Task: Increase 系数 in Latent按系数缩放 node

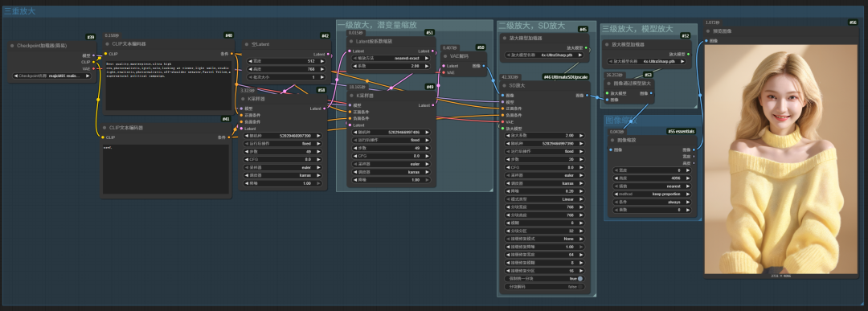Action: click(428, 66)
